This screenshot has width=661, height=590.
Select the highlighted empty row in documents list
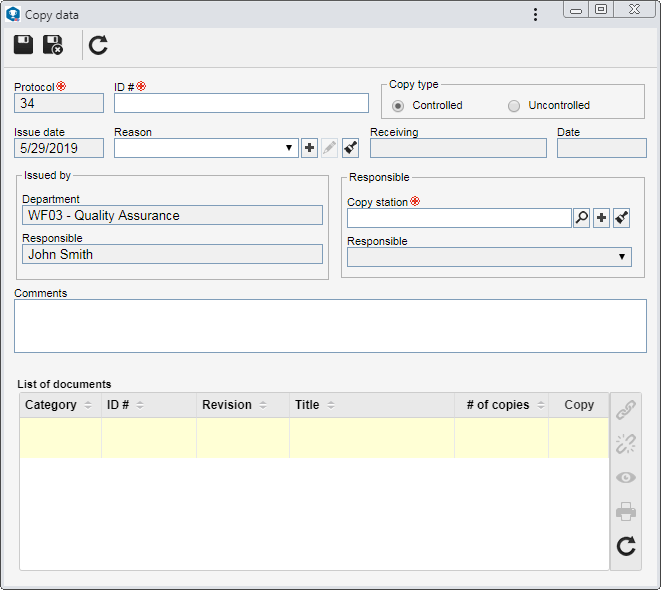pyautogui.click(x=314, y=437)
